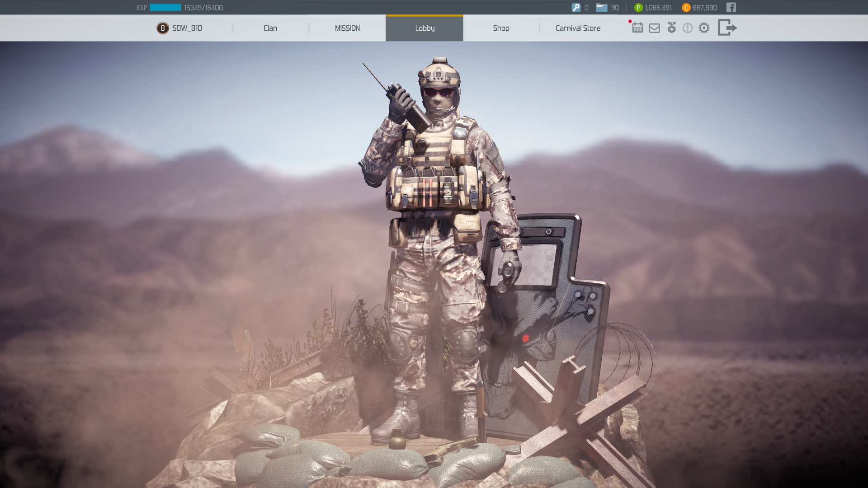Switch to the Clan tab
This screenshot has height=488, width=868.
tap(270, 28)
